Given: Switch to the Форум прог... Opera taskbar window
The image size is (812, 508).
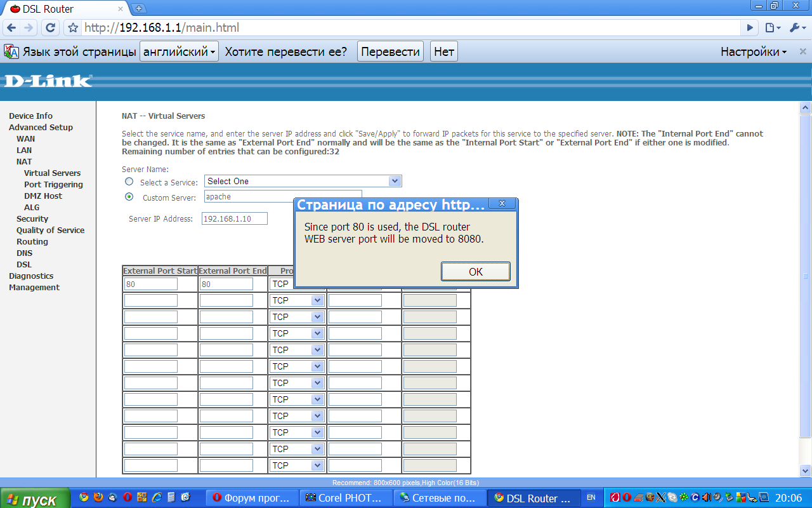Looking at the screenshot, I should (x=252, y=498).
